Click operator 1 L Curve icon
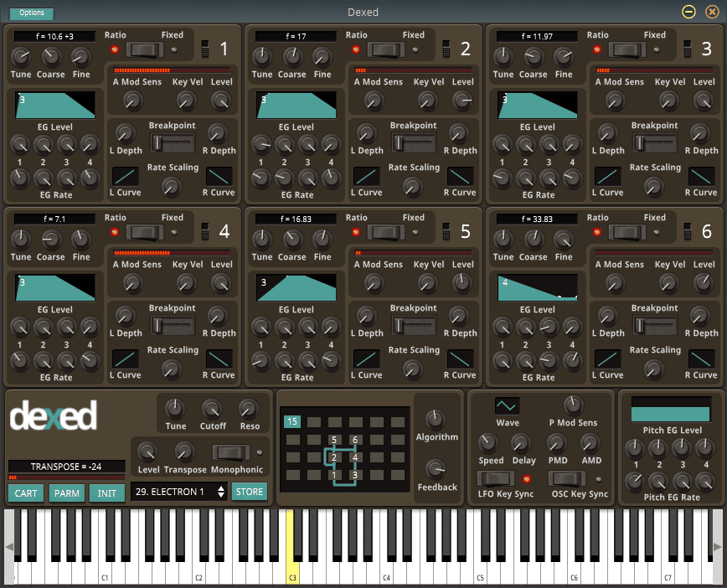 [125, 177]
